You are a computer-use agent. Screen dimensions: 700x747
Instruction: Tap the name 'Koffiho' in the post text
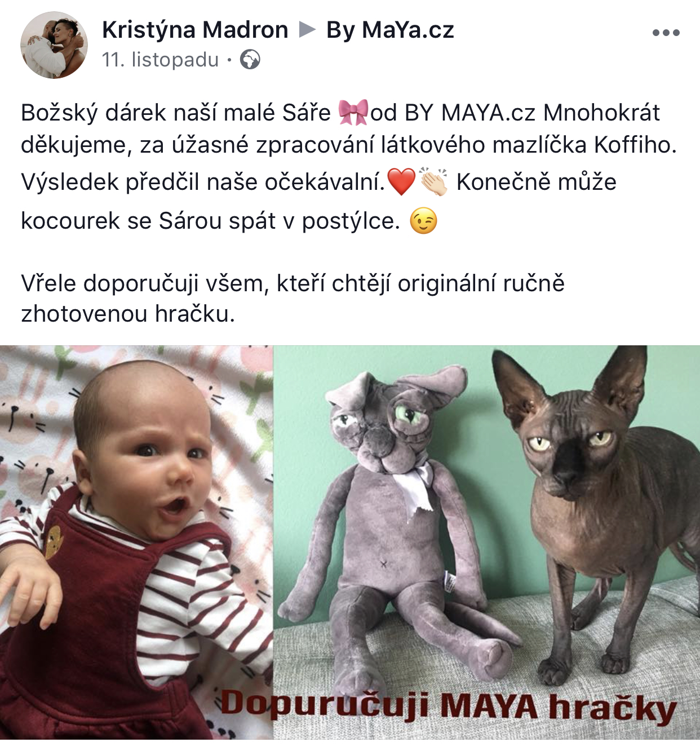pyautogui.click(x=635, y=145)
